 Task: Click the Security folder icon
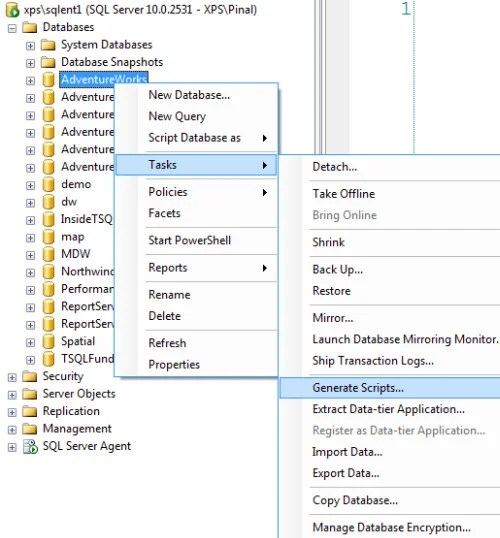tap(30, 376)
